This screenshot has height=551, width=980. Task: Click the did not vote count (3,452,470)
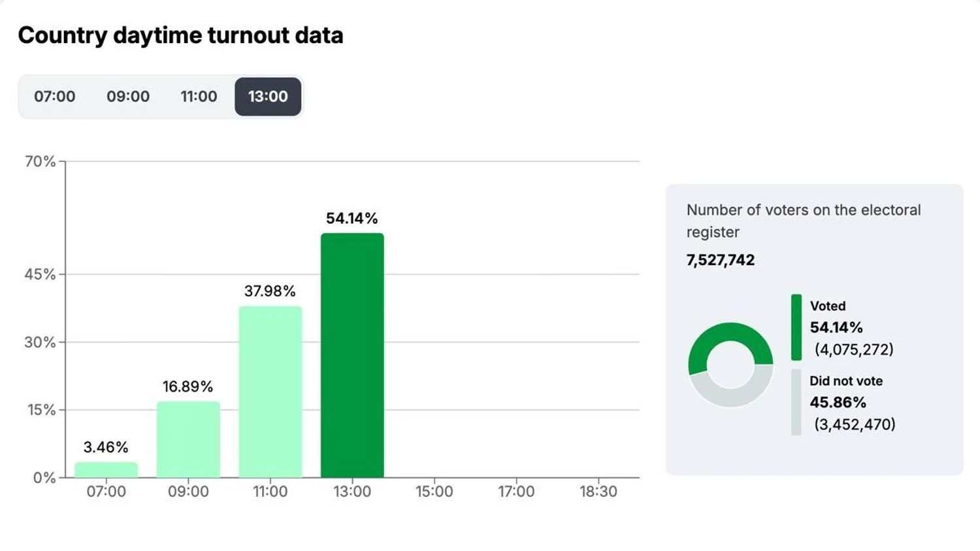[x=855, y=424]
